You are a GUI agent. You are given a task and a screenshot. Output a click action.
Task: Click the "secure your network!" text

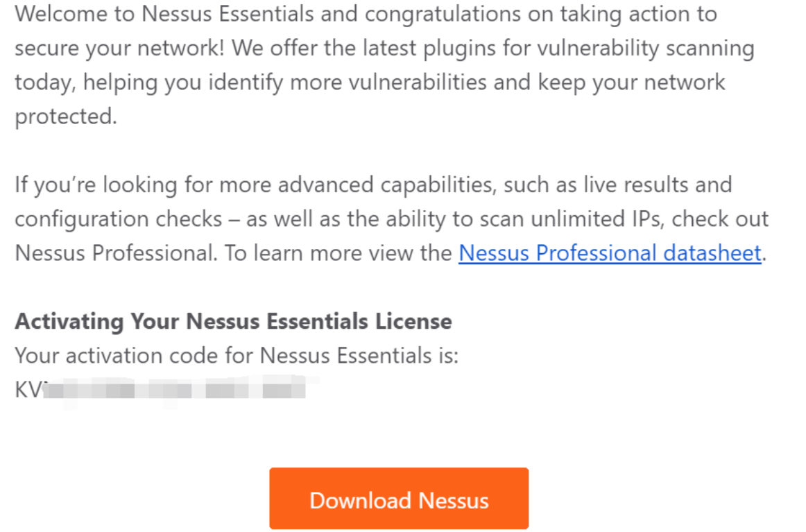point(119,48)
